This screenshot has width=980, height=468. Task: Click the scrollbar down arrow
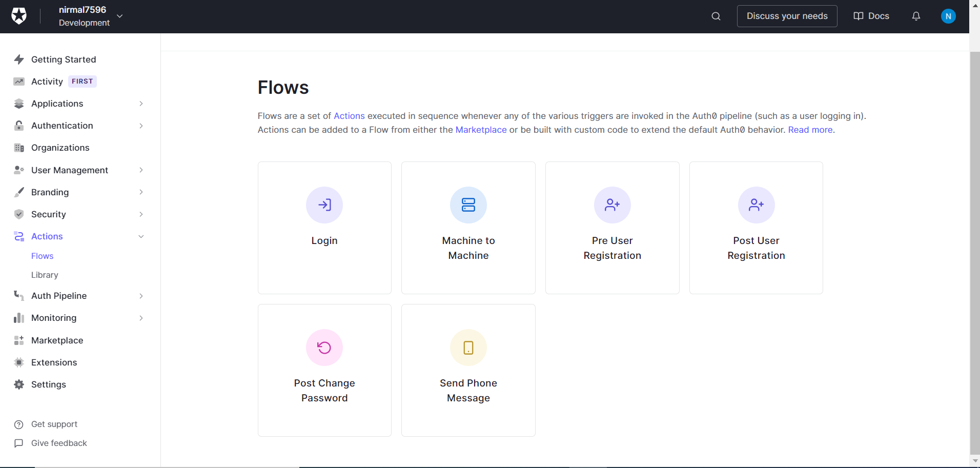975,461
